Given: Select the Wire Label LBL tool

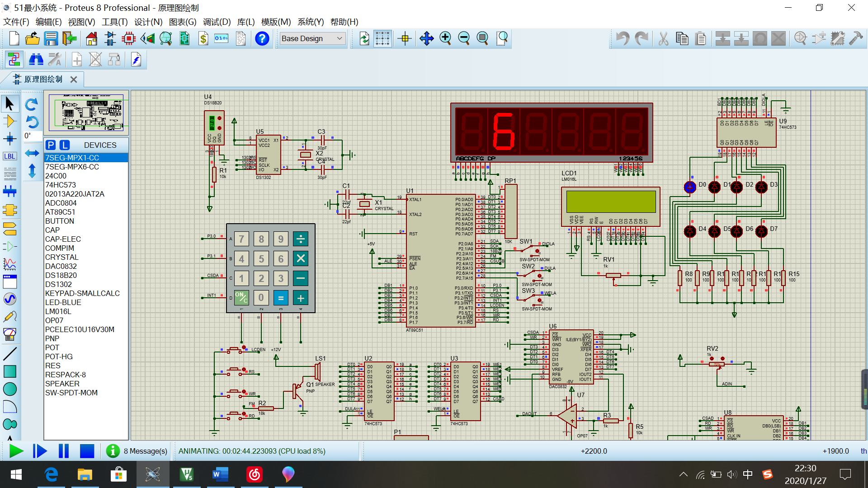Looking at the screenshot, I should coord(9,156).
